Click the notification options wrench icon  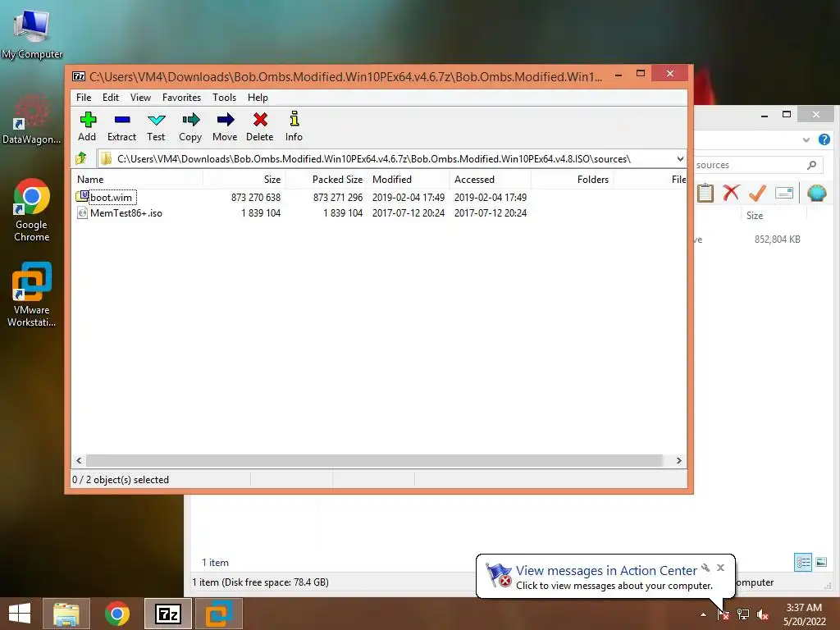click(x=705, y=568)
